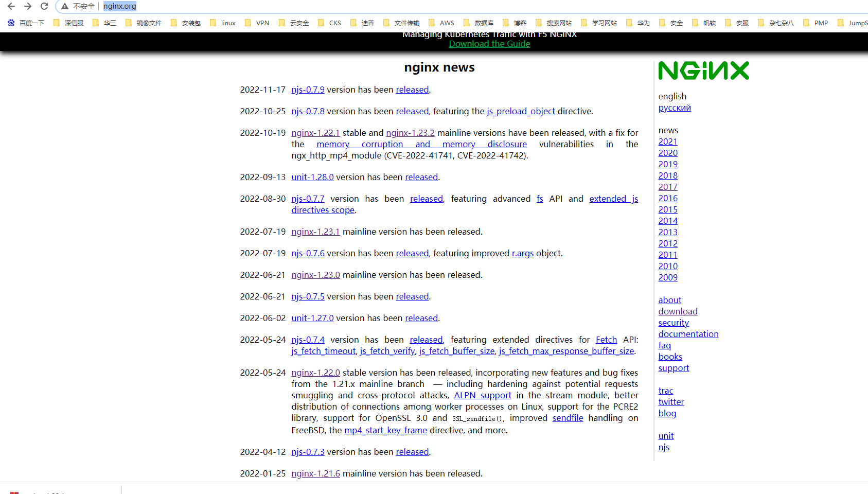This screenshot has width=868, height=494.
Task: Open the njs-0.7.9 release link
Action: (x=308, y=90)
